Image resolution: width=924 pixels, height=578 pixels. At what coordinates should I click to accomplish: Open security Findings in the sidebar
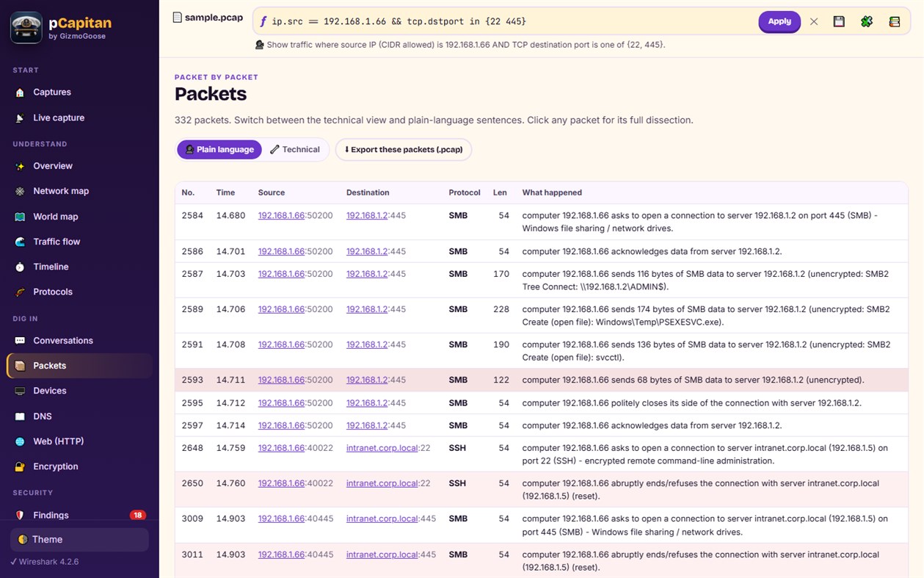coord(79,516)
